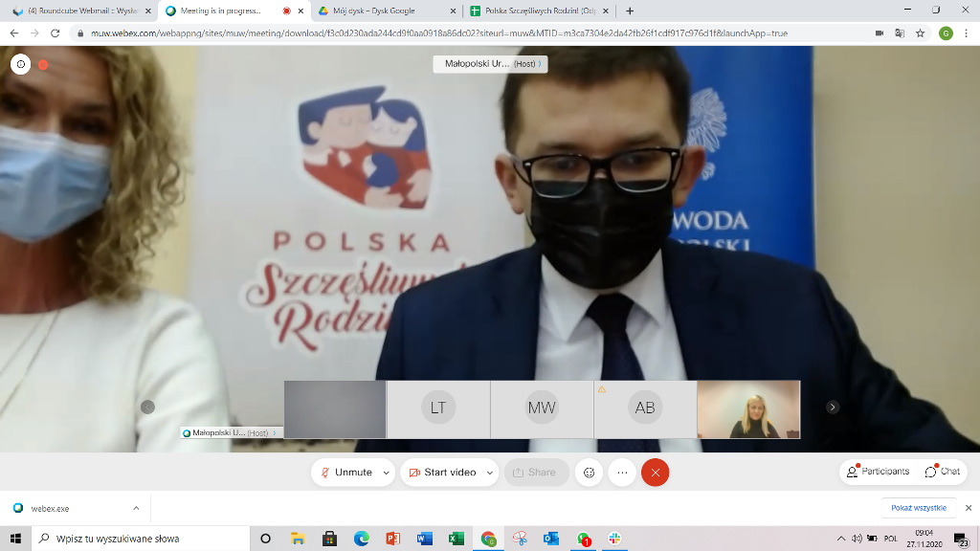
Task: Open the Chat panel
Action: coord(943,472)
